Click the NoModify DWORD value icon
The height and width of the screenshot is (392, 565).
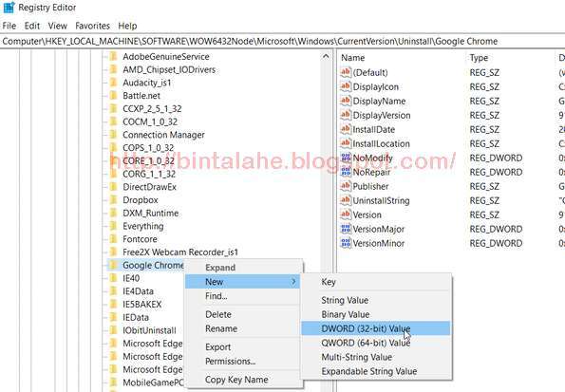pyautogui.click(x=346, y=158)
